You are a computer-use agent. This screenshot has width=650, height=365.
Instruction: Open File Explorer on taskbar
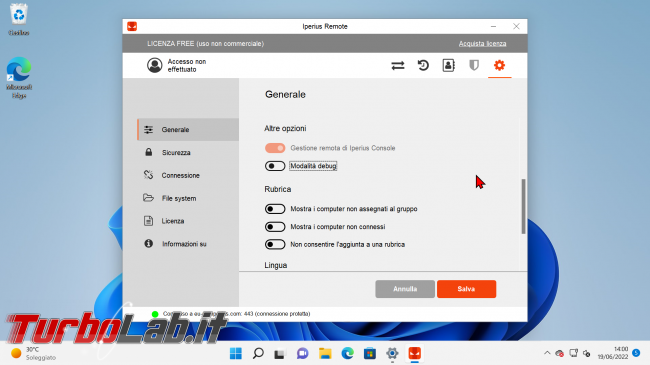[x=325, y=353]
